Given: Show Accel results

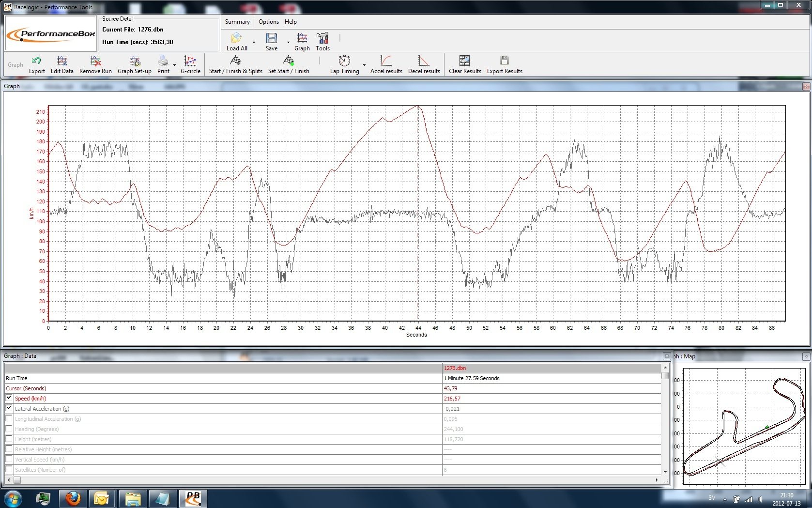Looking at the screenshot, I should point(386,65).
